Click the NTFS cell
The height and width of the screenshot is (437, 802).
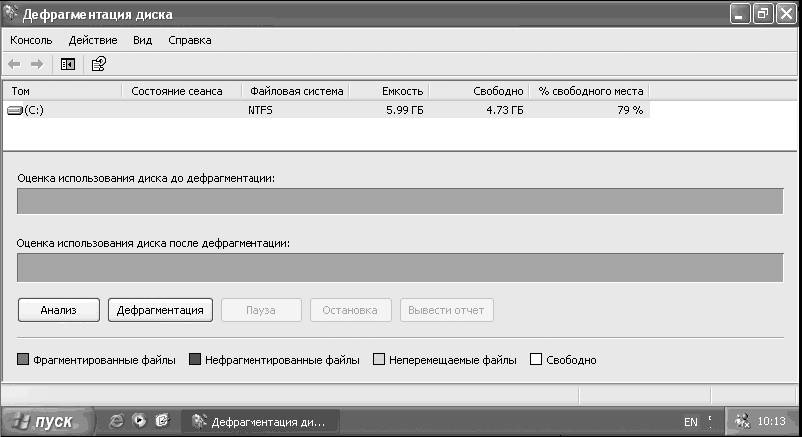pyautogui.click(x=260, y=110)
